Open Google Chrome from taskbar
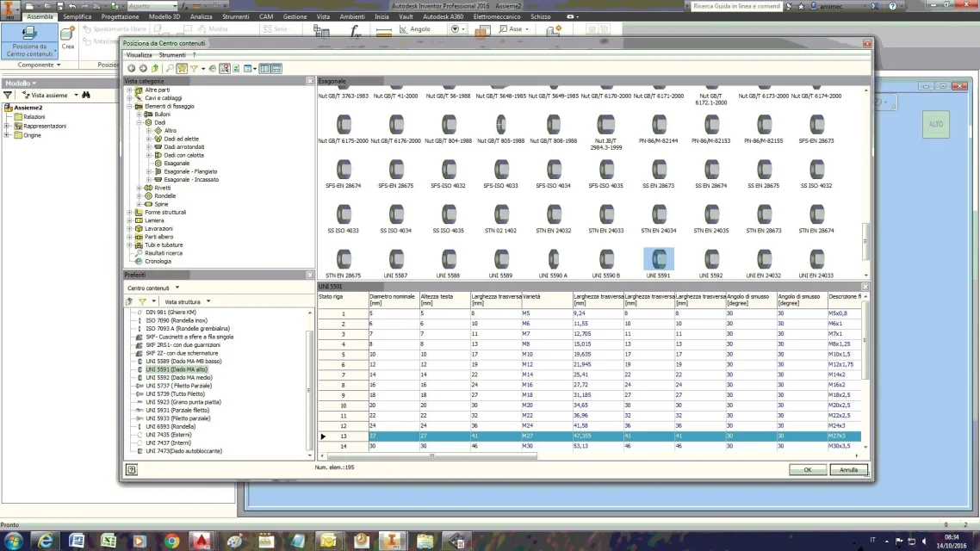The image size is (980, 551). [172, 541]
